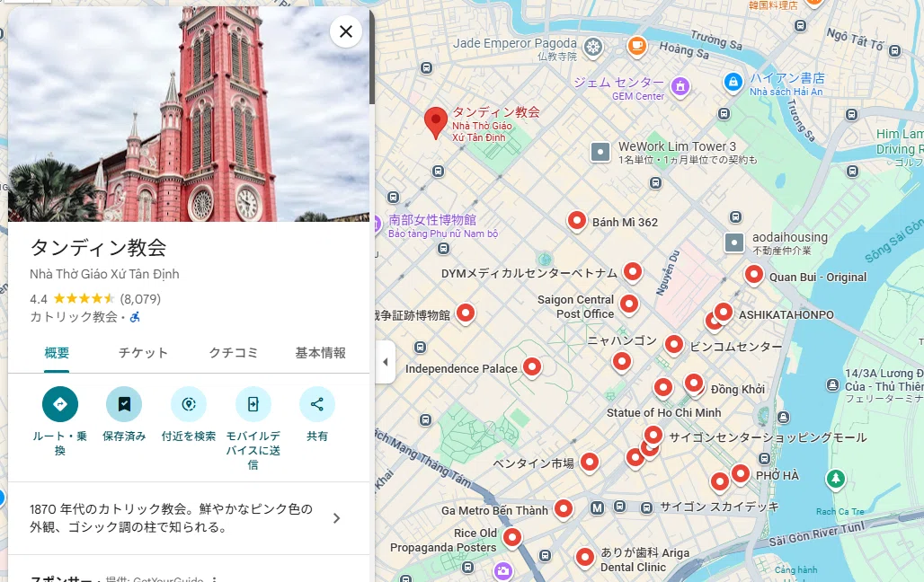924x582 pixels.
Task: Click the 共有 share icon
Action: click(x=317, y=404)
